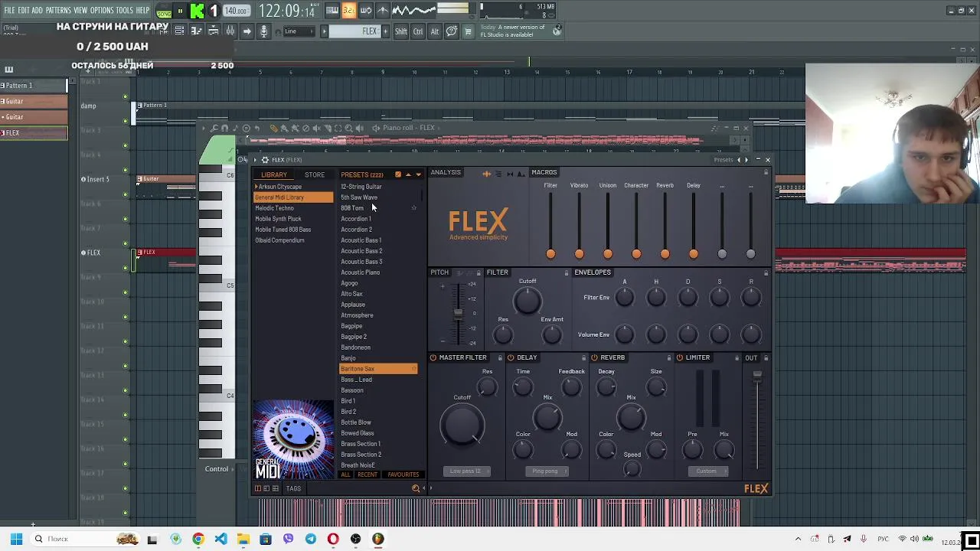The image size is (980, 551).
Task: Click the orange step sequencer 3.2 icon
Action: point(348,11)
